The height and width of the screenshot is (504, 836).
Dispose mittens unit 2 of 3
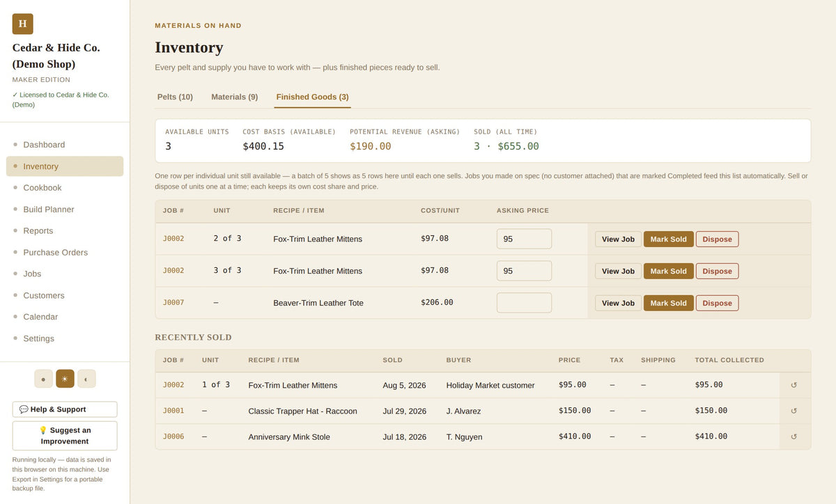click(x=717, y=239)
